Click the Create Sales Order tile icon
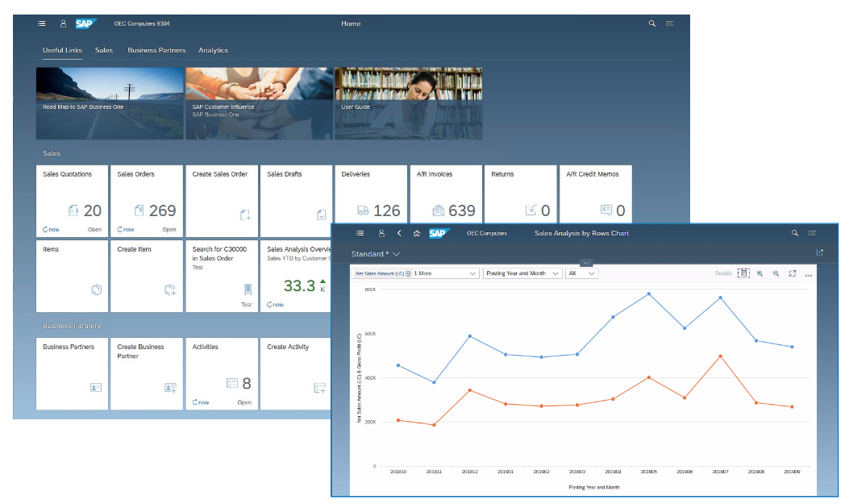 [x=245, y=215]
